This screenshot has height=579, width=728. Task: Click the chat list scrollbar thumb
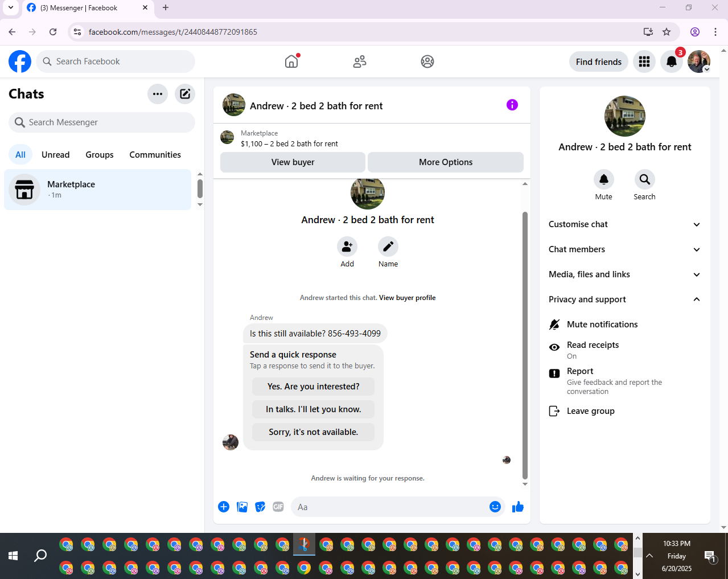200,188
